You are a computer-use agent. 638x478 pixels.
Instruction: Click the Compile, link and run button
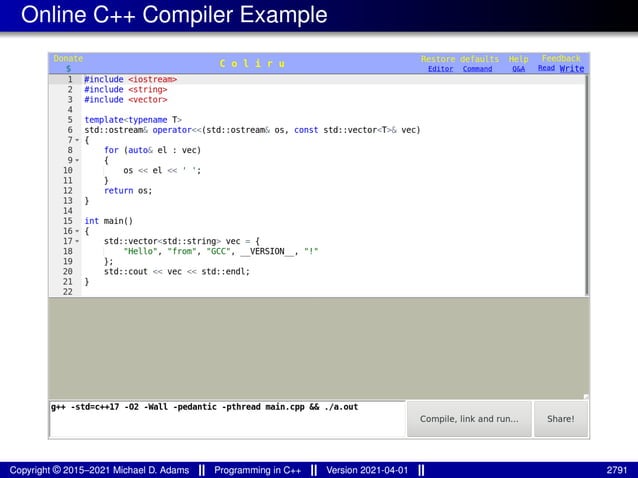point(469,419)
